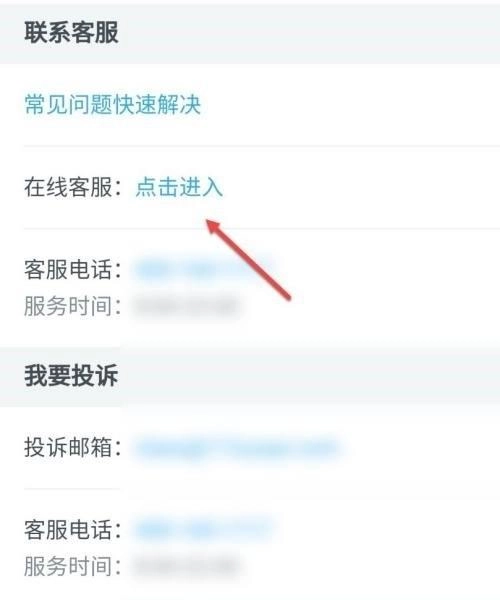Click the blurred service hours under 我要投诉
Screen dimensions: 500x600
point(187,566)
